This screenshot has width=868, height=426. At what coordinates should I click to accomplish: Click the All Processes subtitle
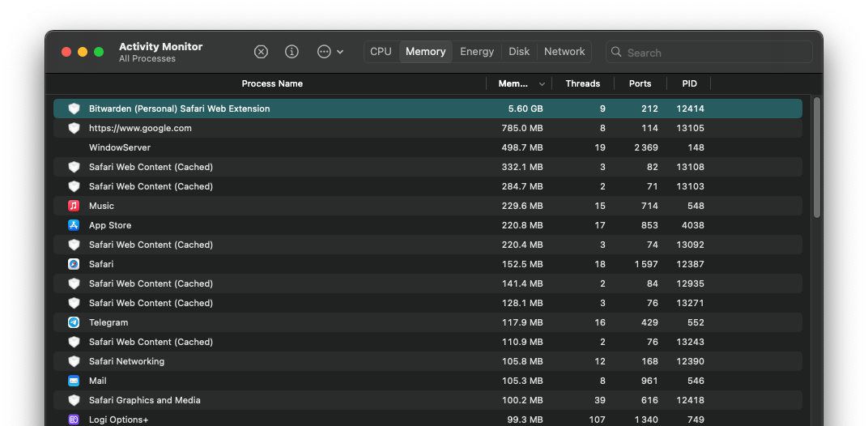[147, 59]
